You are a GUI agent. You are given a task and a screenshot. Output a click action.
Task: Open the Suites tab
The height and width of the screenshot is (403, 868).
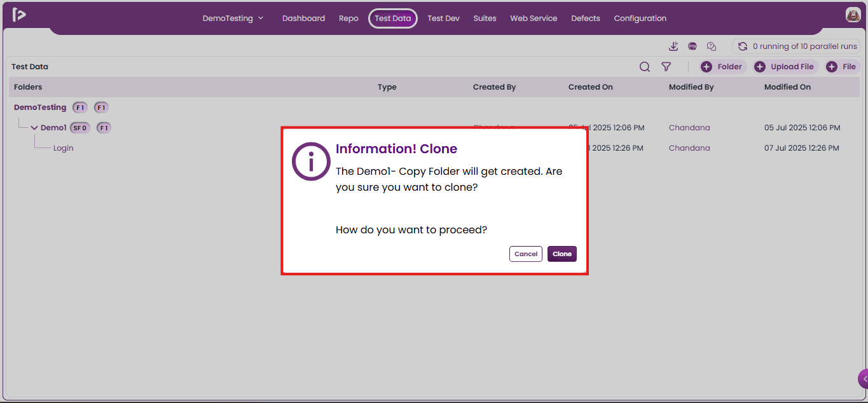[x=485, y=18]
